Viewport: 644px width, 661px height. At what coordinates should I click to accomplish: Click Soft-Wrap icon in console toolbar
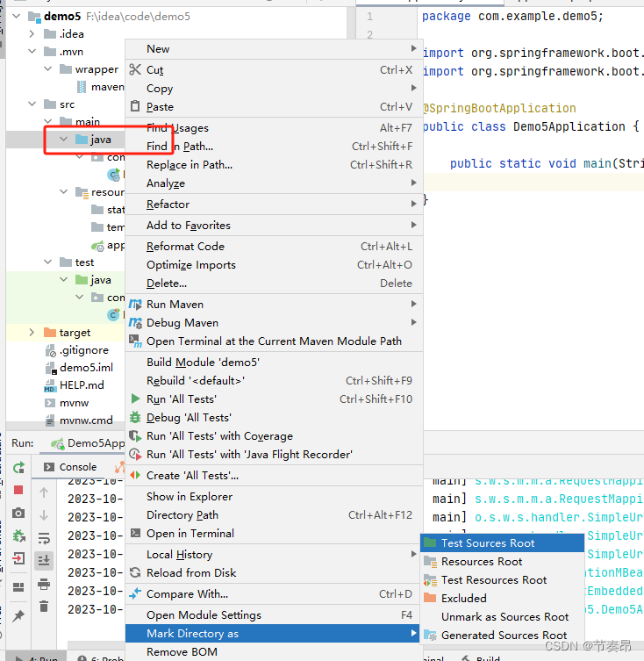pos(44,538)
